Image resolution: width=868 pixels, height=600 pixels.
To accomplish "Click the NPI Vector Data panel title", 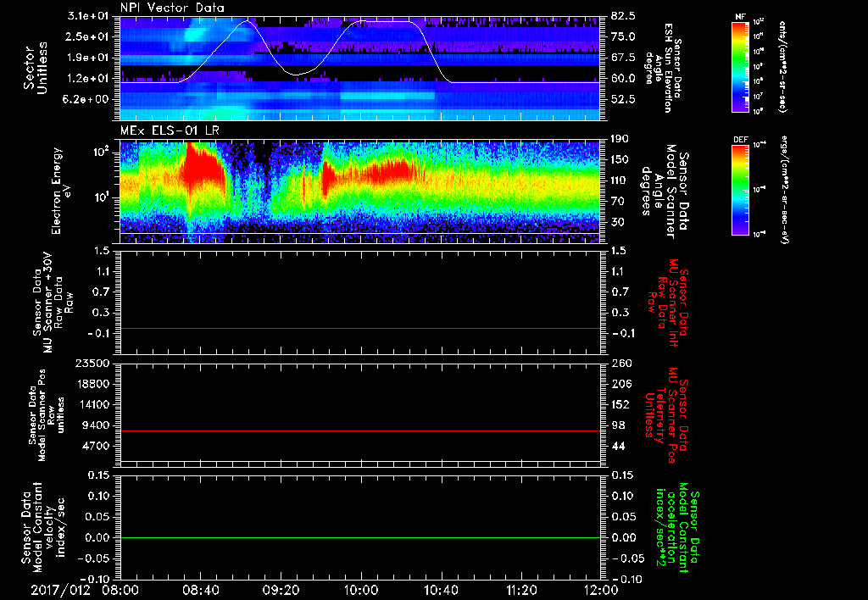I will pyautogui.click(x=172, y=8).
